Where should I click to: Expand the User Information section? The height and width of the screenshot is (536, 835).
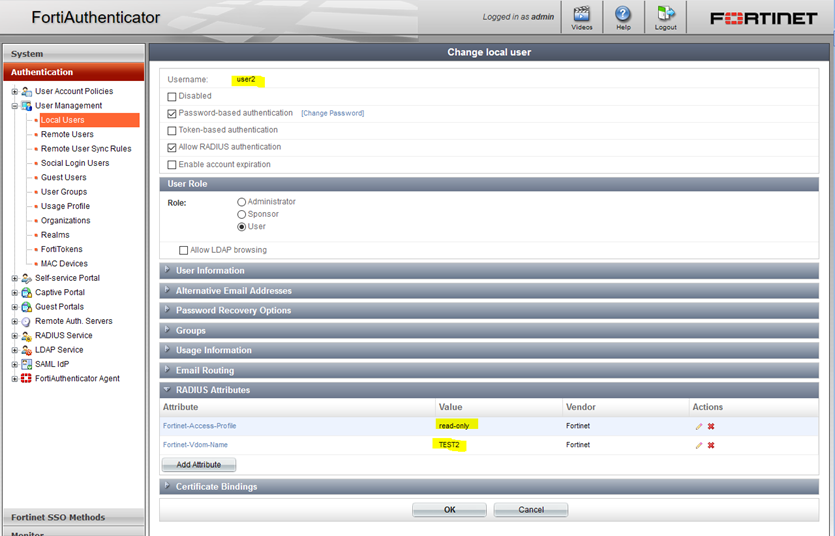click(210, 270)
